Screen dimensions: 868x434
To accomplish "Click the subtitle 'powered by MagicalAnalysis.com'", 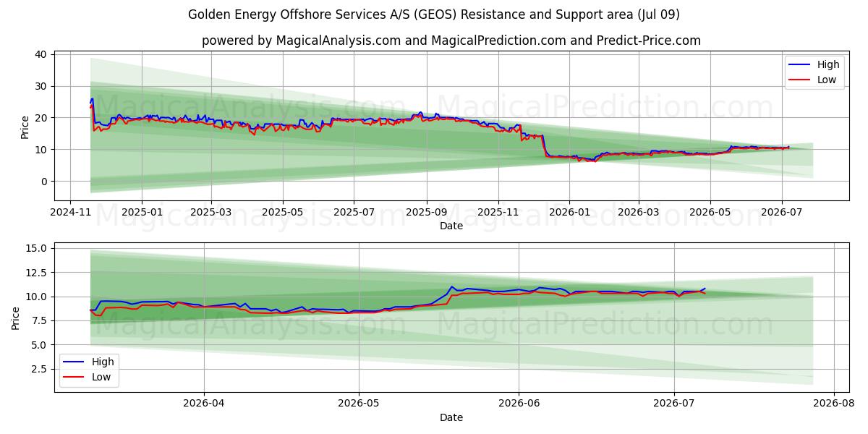I will coord(301,41).
